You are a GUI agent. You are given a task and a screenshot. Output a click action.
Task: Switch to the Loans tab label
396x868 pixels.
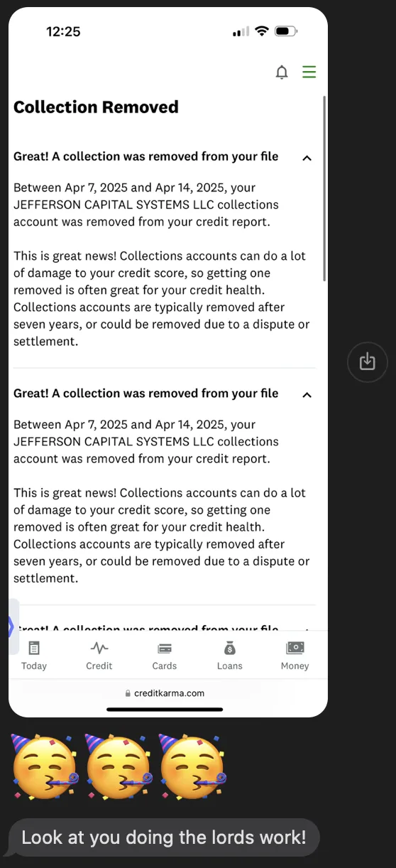click(x=229, y=666)
